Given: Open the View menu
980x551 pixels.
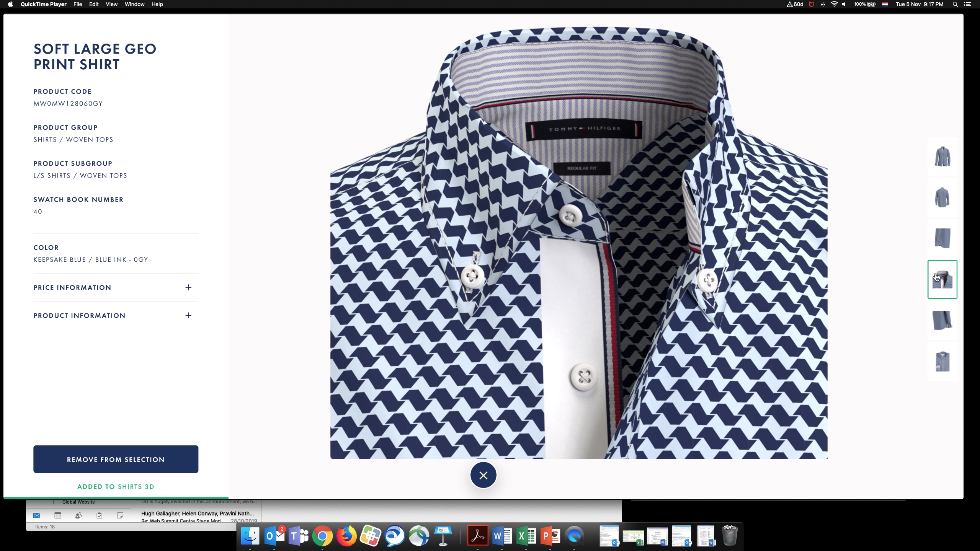Looking at the screenshot, I should (x=111, y=4).
